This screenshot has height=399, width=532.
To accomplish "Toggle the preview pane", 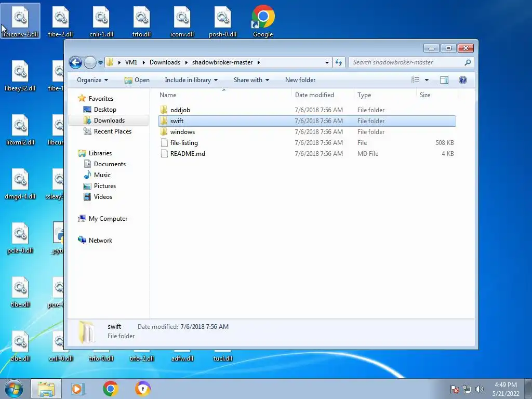I will point(444,80).
